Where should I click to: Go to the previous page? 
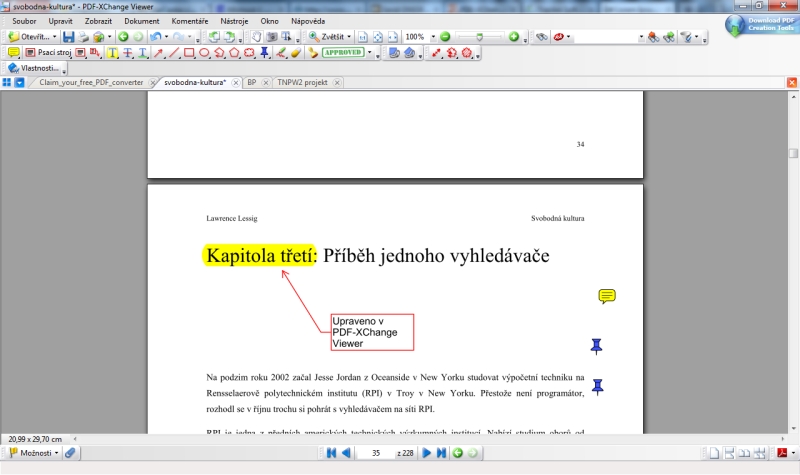tap(346, 453)
